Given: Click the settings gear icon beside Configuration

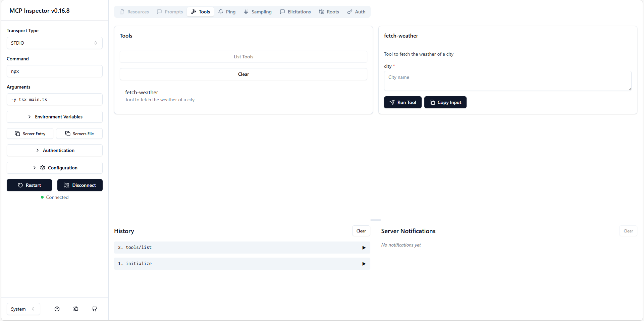Looking at the screenshot, I should 43,168.
